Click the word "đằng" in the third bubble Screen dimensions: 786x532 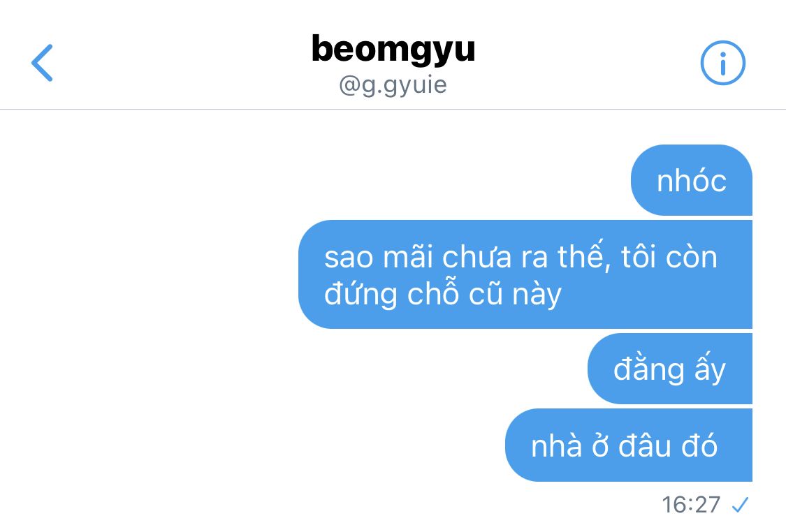648,370
